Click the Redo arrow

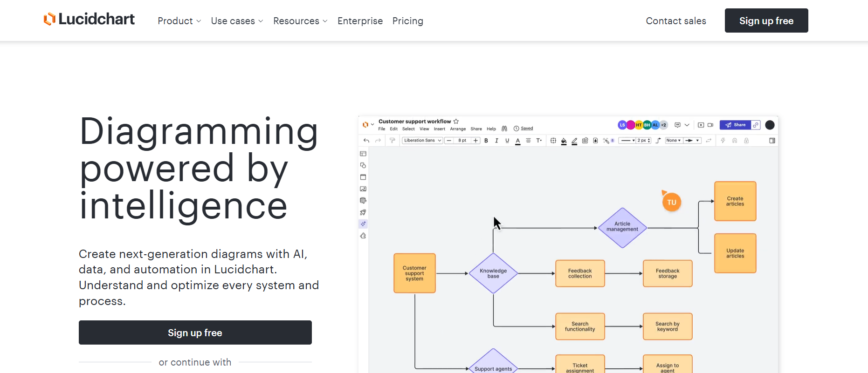coord(378,141)
